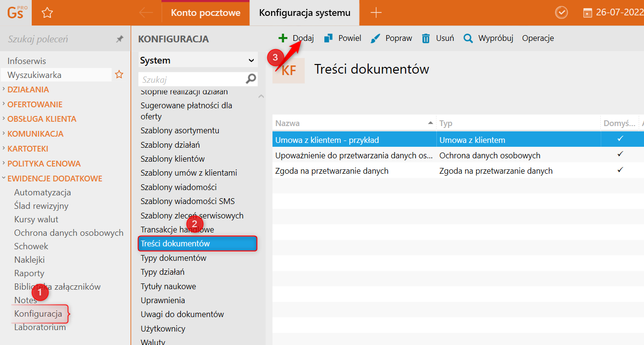Select Użytkownicy configuration item

tap(163, 329)
